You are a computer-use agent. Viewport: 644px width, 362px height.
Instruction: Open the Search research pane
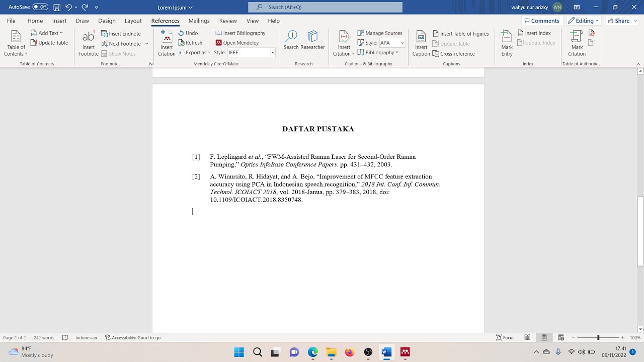tap(291, 40)
